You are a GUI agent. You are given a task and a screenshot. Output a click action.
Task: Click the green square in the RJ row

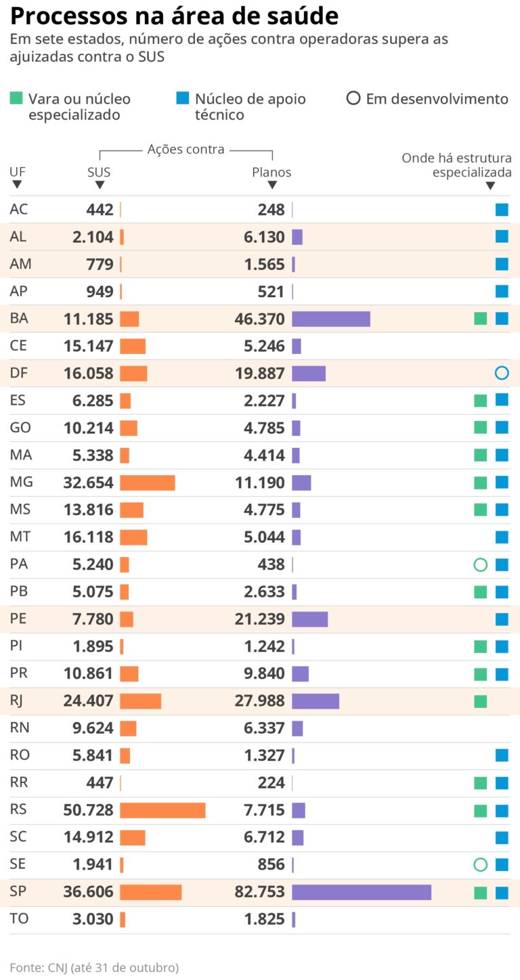pyautogui.click(x=481, y=701)
